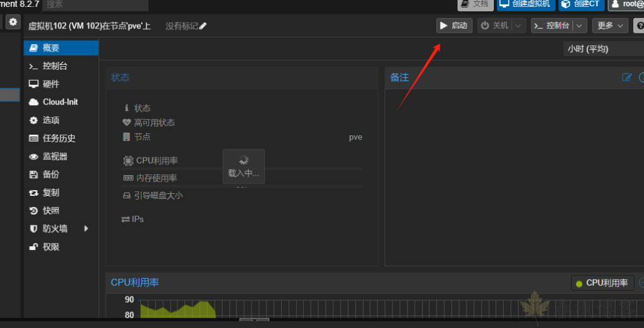Open the 小时 (平均) time range dropdown
Screen dimensions: 644x328
coord(604,49)
